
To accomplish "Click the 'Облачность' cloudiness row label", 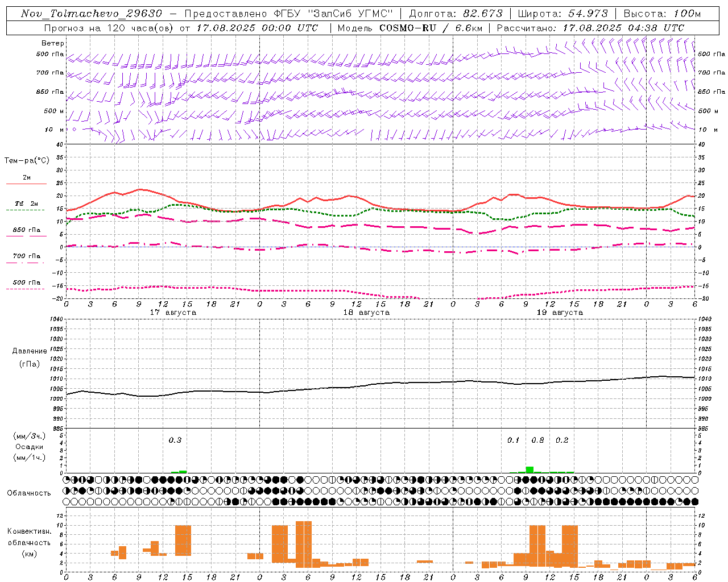I will pos(29,493).
